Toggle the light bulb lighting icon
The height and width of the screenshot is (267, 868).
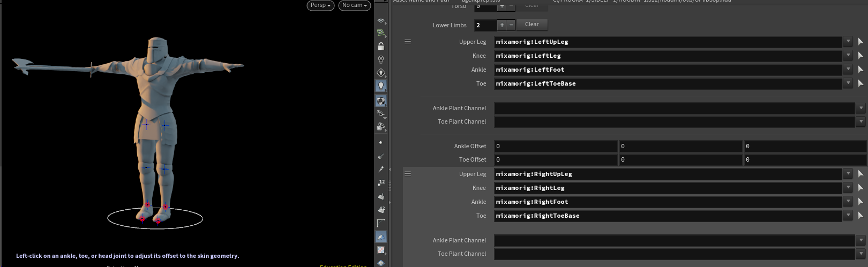point(381,86)
